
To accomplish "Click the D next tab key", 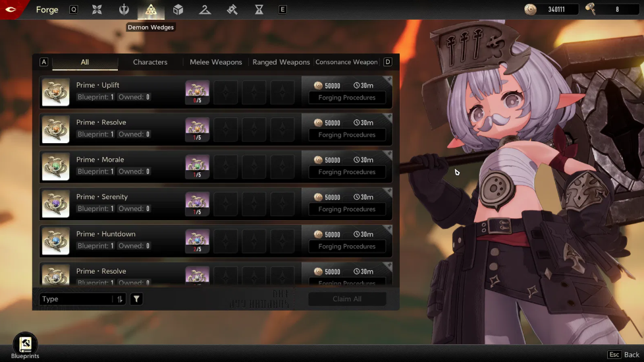I will 387,62.
